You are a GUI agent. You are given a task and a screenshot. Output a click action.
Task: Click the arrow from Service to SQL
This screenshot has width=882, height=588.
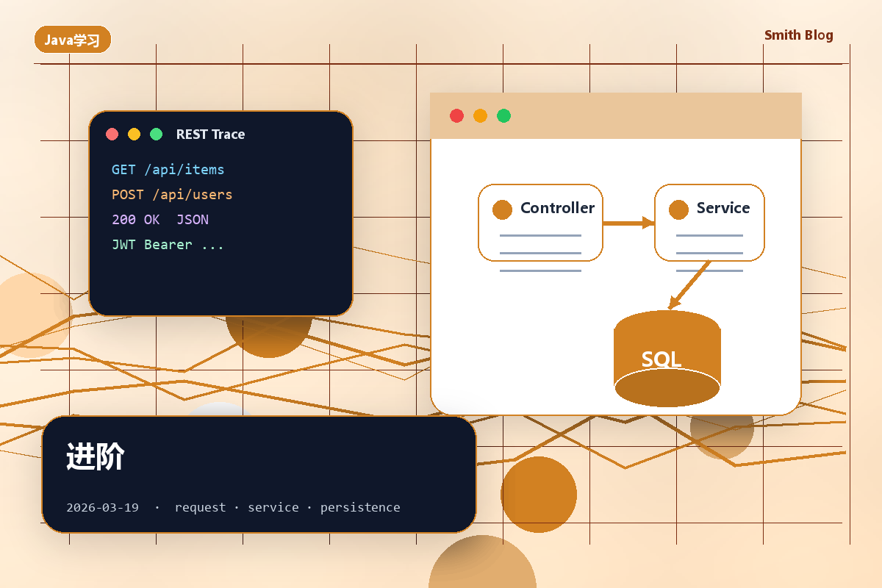[689, 285]
